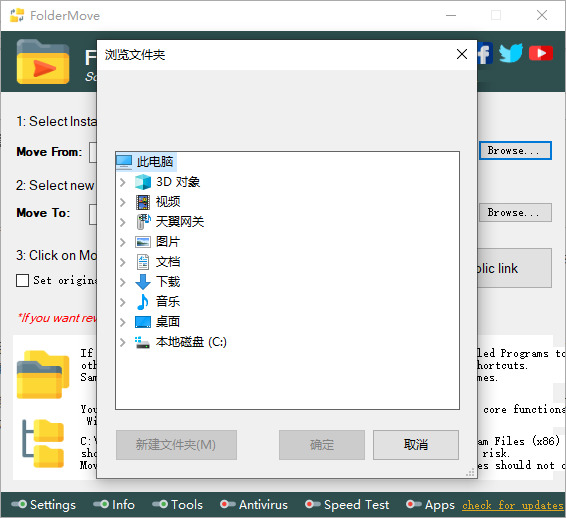This screenshot has width=566, height=518.
Task: Select the 本地磁盘 (C:) label
Action: (191, 342)
